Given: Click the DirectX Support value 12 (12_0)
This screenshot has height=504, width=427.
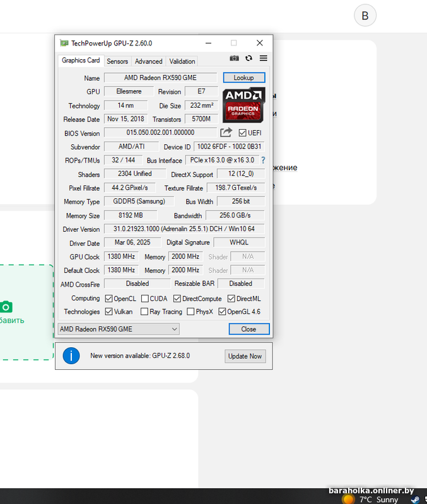Looking at the screenshot, I should (x=241, y=174).
